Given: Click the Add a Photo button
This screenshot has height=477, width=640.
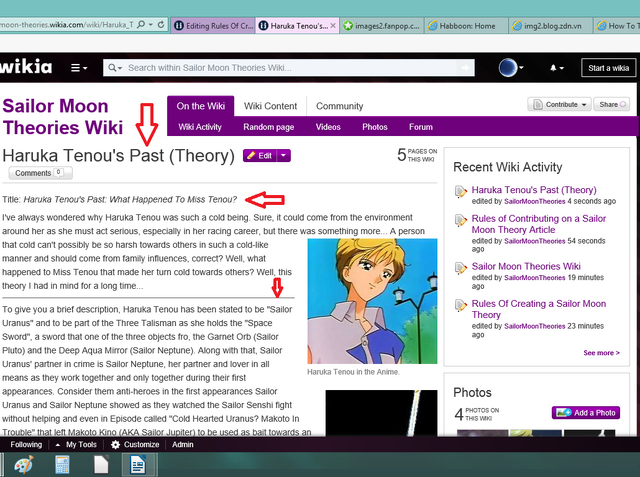Looking at the screenshot, I should [586, 413].
